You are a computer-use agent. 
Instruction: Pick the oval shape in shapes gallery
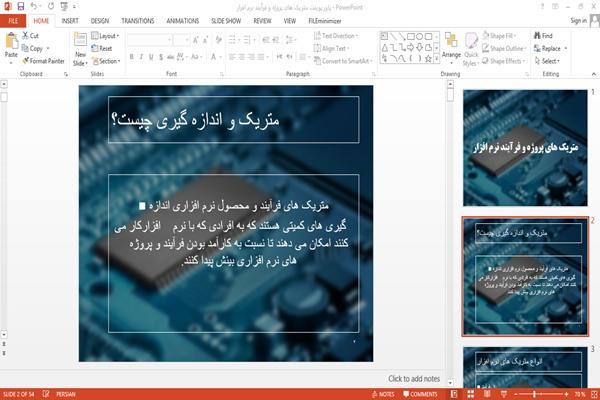pos(419,36)
